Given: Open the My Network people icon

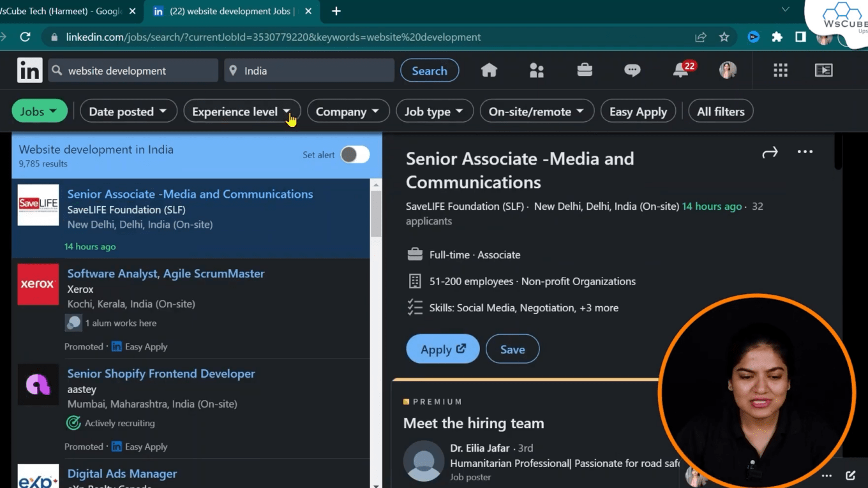Looking at the screenshot, I should (x=537, y=70).
